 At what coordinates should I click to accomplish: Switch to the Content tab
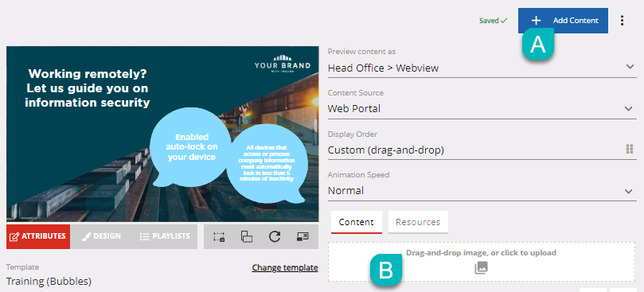click(x=356, y=222)
